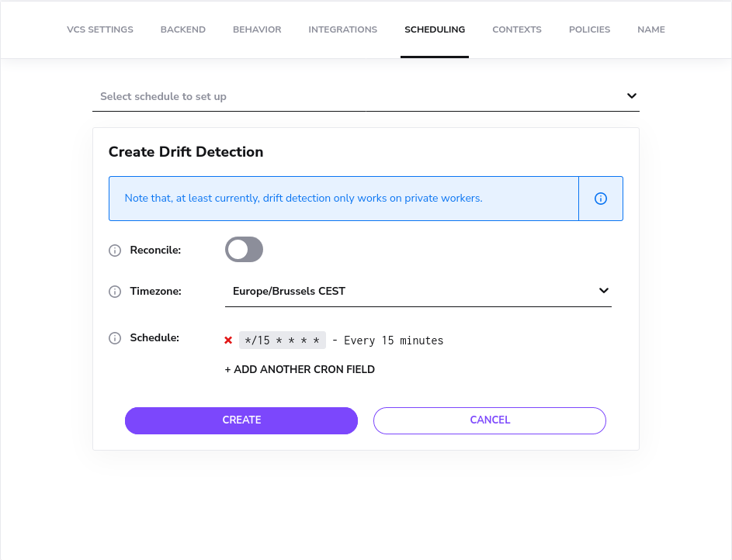
Task: Open the Timezone dropdown showing Europe/Brussels CEST
Action: tap(418, 292)
